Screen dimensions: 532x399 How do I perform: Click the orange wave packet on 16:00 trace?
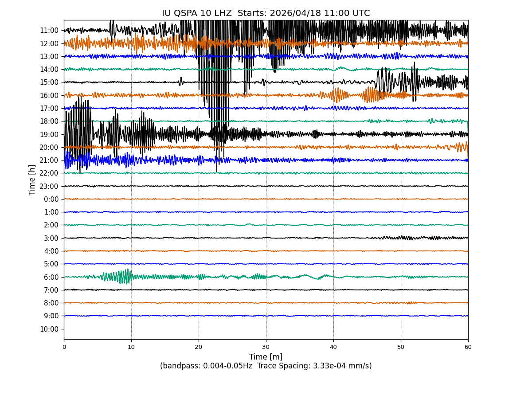339,95
